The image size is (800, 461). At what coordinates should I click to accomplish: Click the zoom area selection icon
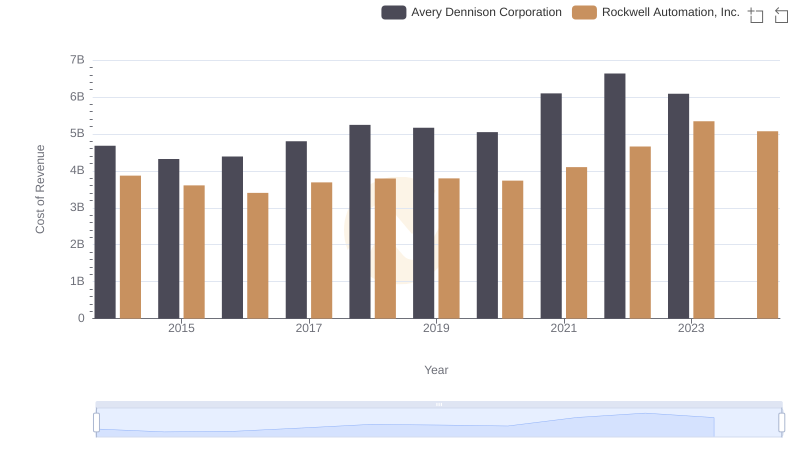pyautogui.click(x=756, y=15)
